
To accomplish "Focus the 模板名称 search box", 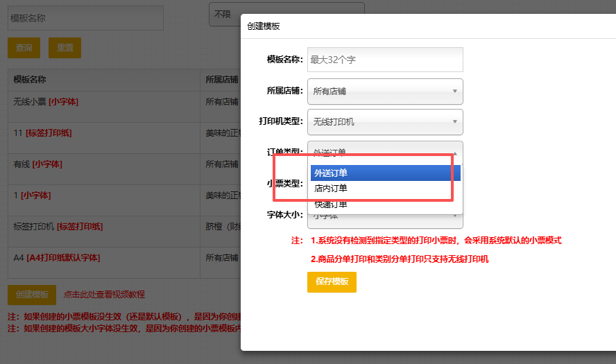I will point(85,18).
